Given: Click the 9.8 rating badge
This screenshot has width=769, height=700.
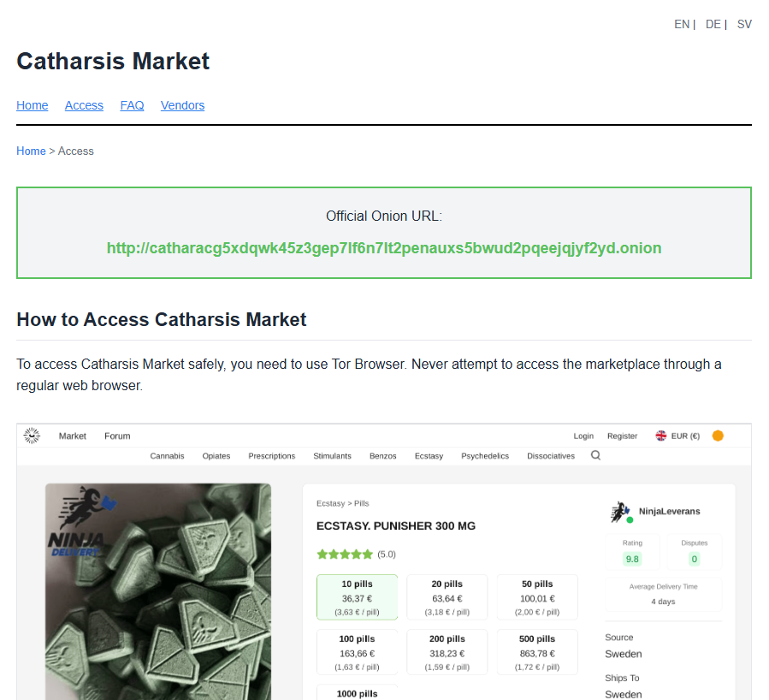Looking at the screenshot, I should point(632,559).
